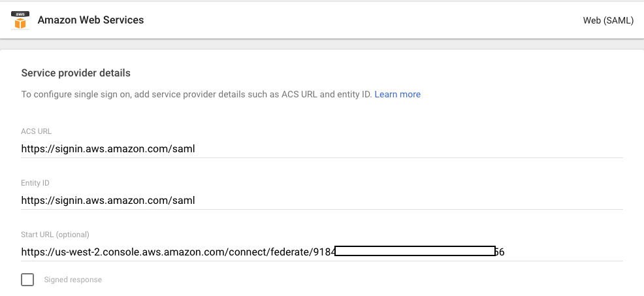This screenshot has height=296, width=644.
Task: Click the 'Start URL (optional)' label
Action: 55,235
